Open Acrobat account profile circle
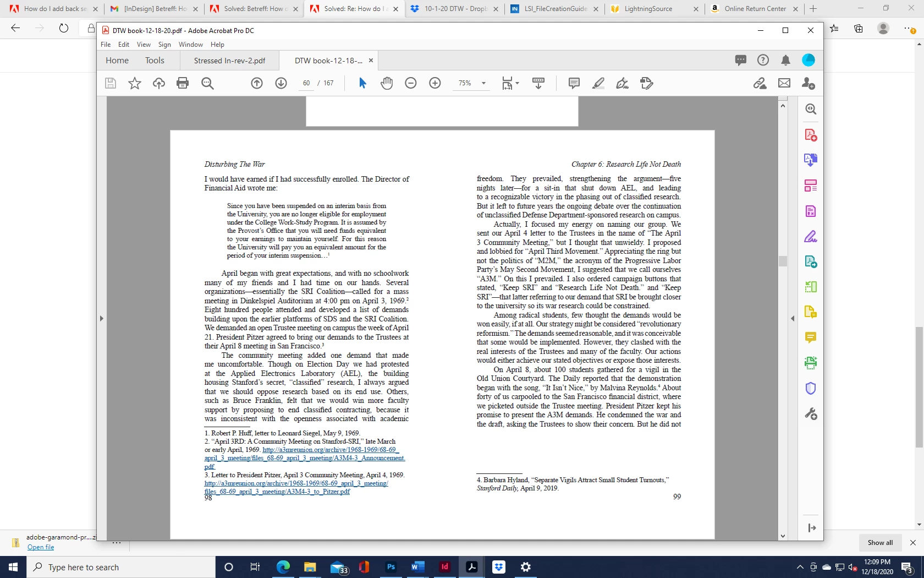 coord(808,60)
